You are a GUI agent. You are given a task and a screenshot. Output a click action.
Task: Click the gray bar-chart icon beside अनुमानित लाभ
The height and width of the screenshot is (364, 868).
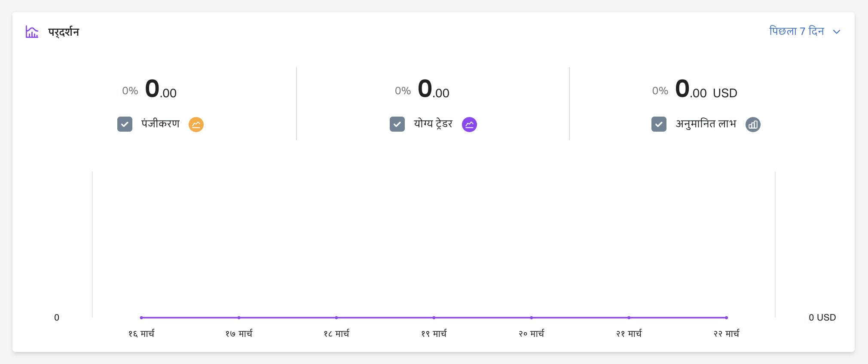pyautogui.click(x=753, y=124)
